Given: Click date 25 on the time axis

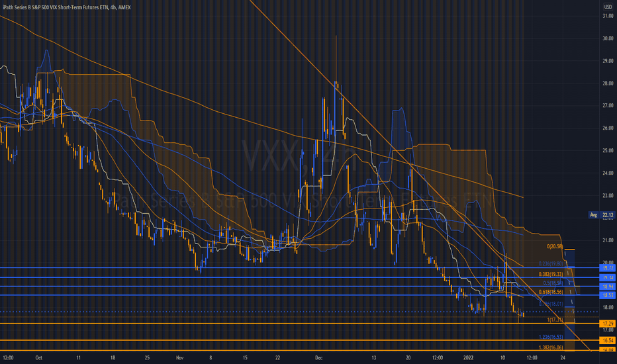Looking at the screenshot, I should (x=147, y=357).
